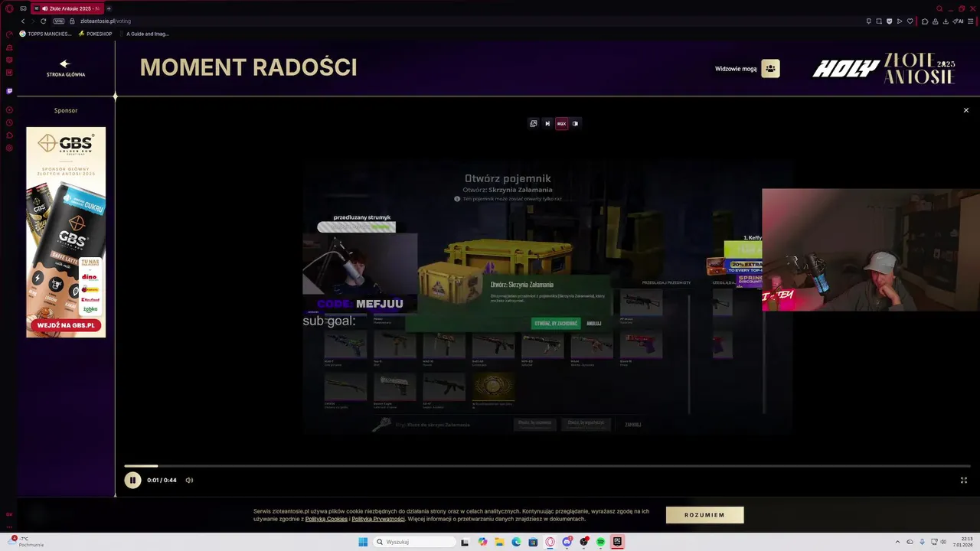Click the pin icon in the address bar

[869, 21]
